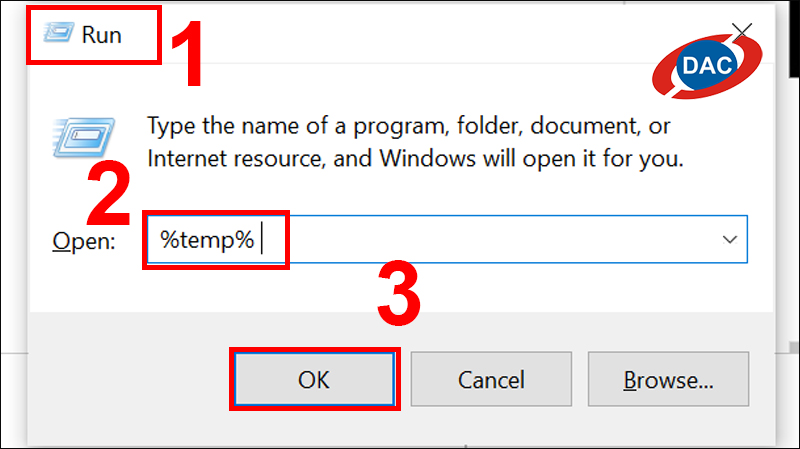Dismiss the dialog using Cancel
This screenshot has height=449, width=800.
point(491,379)
